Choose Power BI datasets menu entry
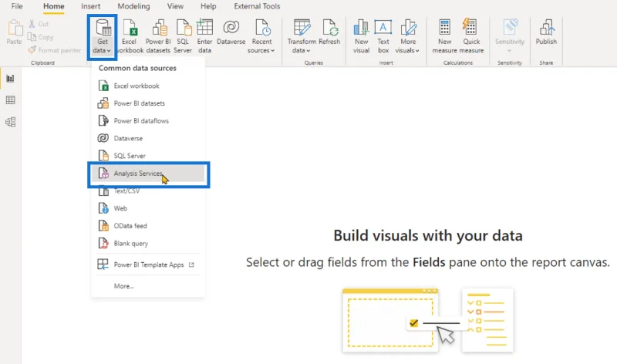Image resolution: width=617 pixels, height=364 pixels. (x=148, y=103)
